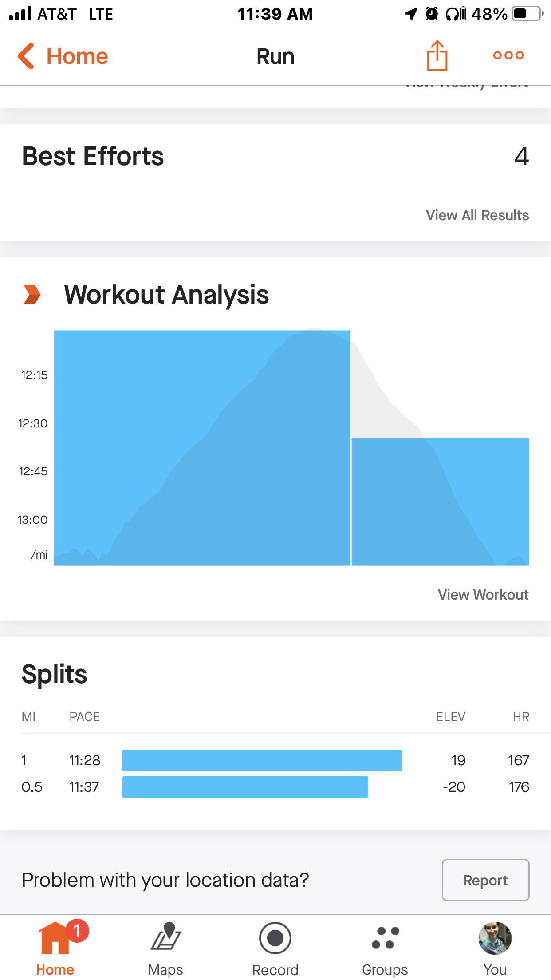Tap the Home back link text
551x980 pixels.
click(x=77, y=56)
